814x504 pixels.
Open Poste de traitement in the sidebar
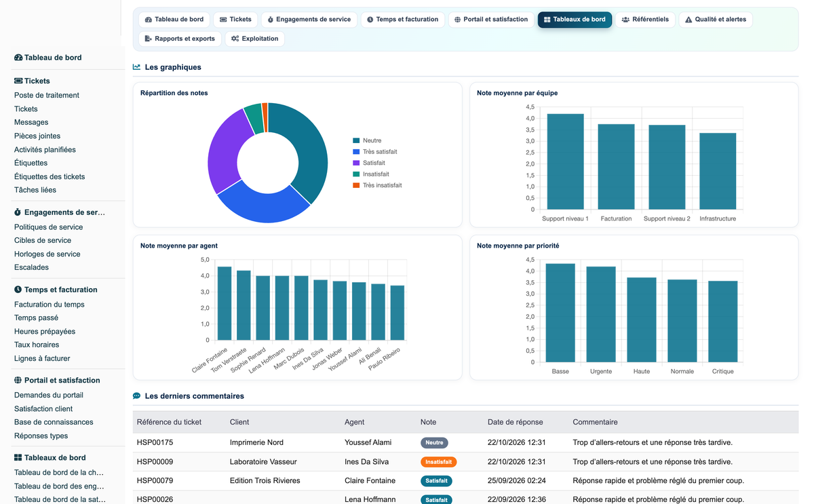47,96
